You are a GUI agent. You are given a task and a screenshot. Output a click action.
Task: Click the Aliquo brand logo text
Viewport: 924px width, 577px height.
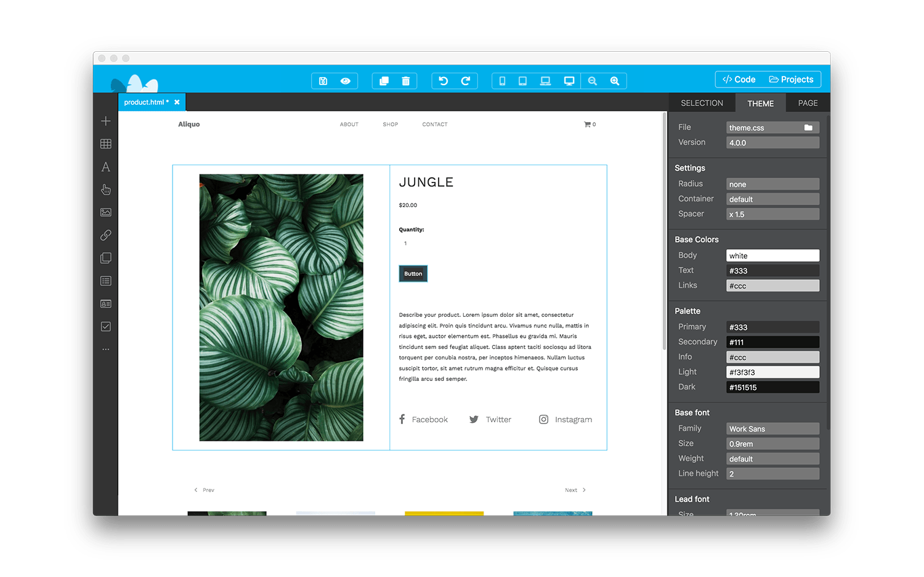(x=189, y=125)
